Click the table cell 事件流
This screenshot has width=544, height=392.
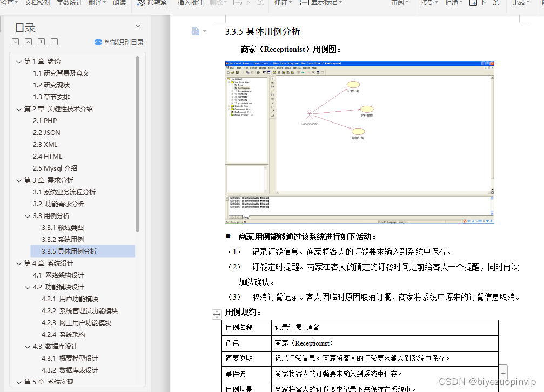247,374
